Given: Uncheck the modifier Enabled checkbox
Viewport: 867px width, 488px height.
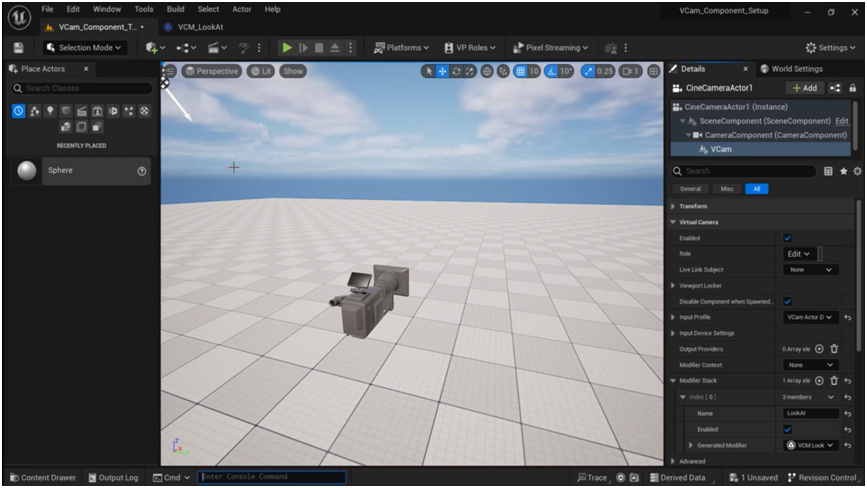Looking at the screenshot, I should (787, 429).
